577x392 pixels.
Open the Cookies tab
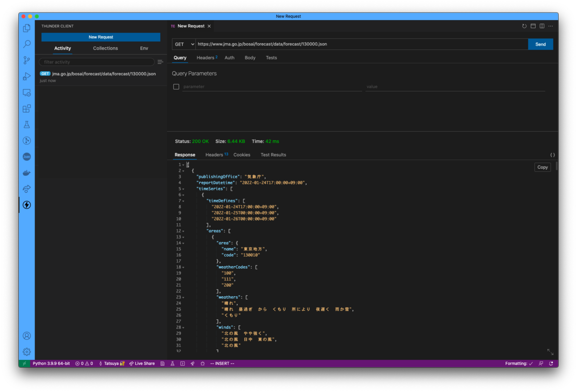click(x=242, y=155)
